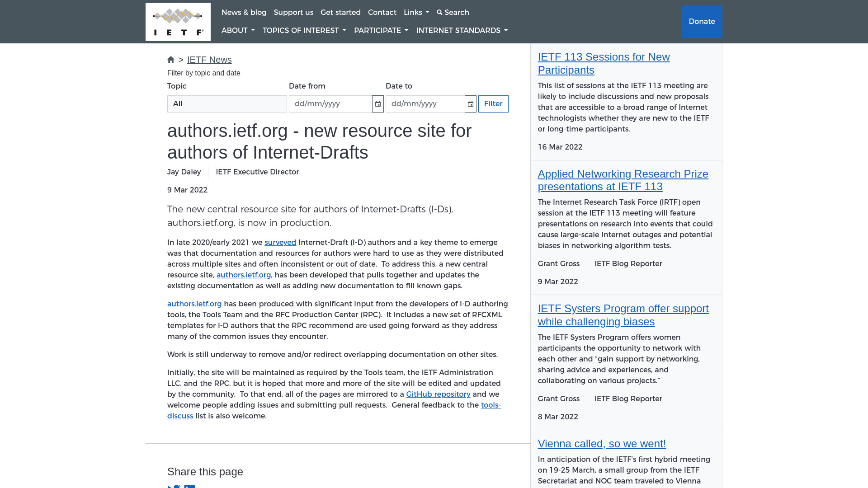This screenshot has width=868, height=488.
Task: Click the 'Date from' label
Action: pyautogui.click(x=307, y=86)
